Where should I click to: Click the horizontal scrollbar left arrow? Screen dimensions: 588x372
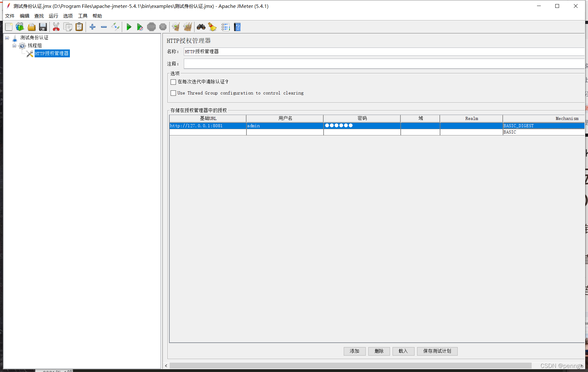coord(166,366)
